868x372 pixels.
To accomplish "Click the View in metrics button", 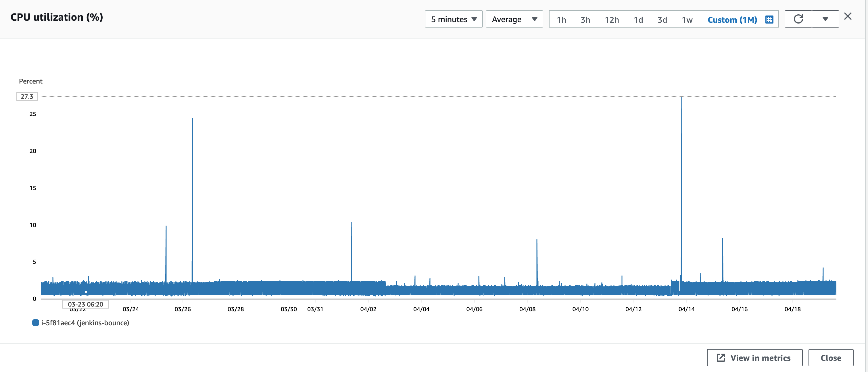I will click(754, 358).
